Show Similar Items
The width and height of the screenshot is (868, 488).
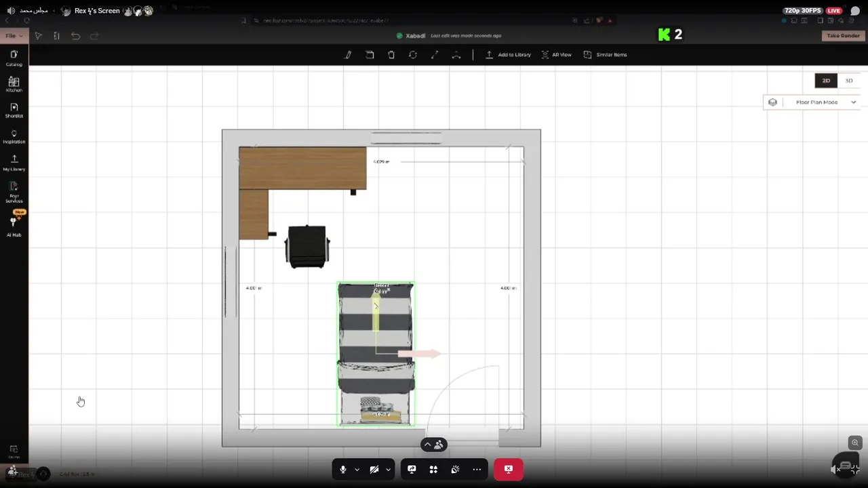[x=605, y=55]
